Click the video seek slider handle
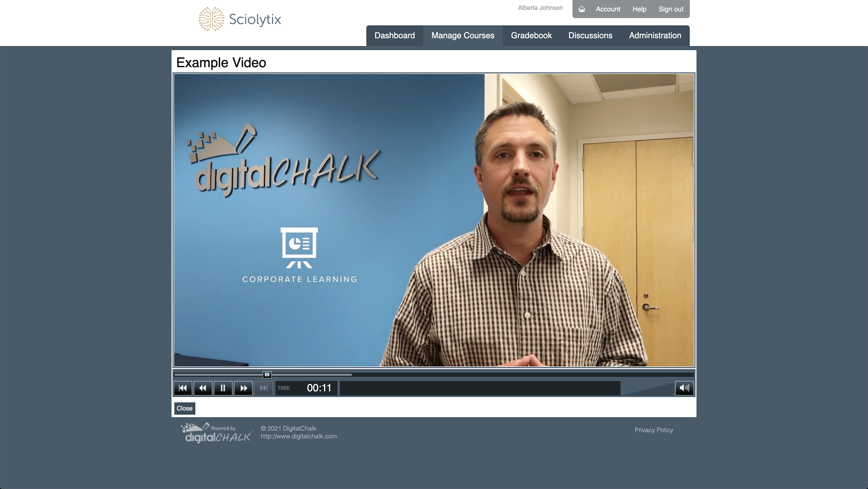Screen dimensions: 868x489 (267, 375)
